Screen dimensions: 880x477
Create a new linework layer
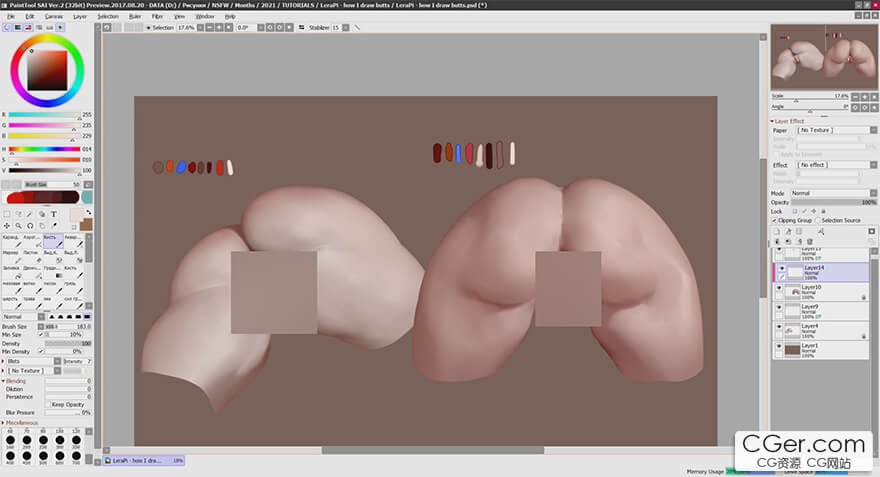click(788, 231)
